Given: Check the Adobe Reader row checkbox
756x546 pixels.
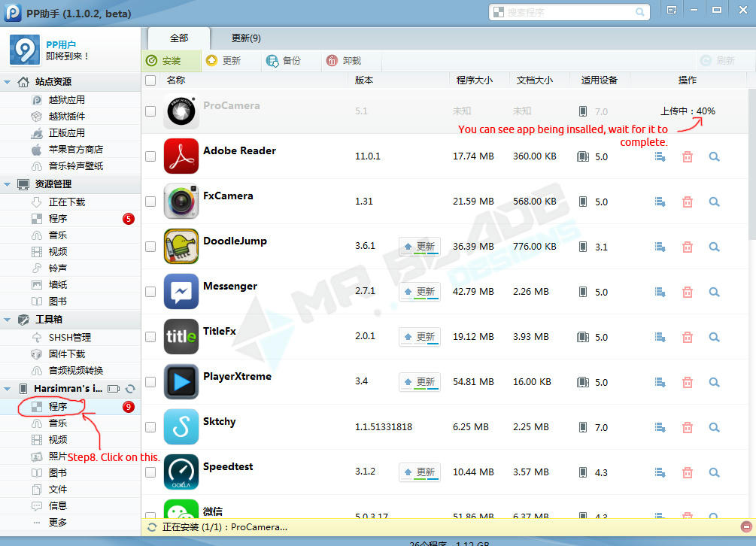Looking at the screenshot, I should 150,156.
